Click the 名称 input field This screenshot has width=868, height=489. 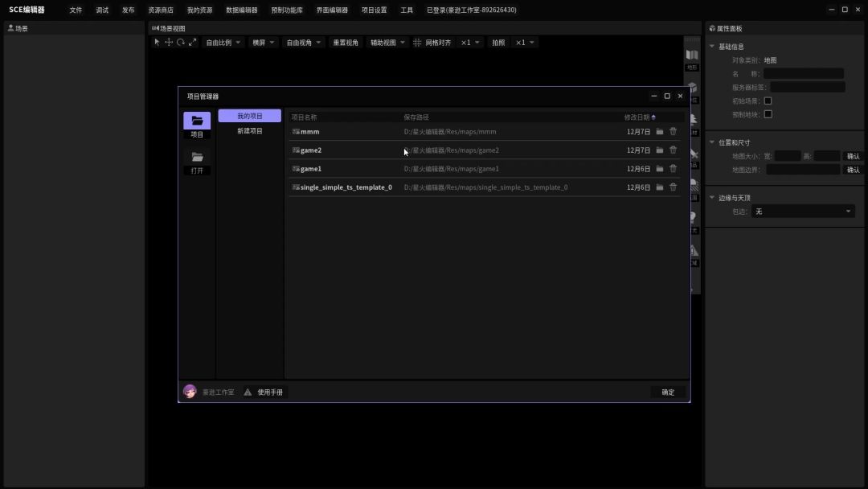click(803, 74)
